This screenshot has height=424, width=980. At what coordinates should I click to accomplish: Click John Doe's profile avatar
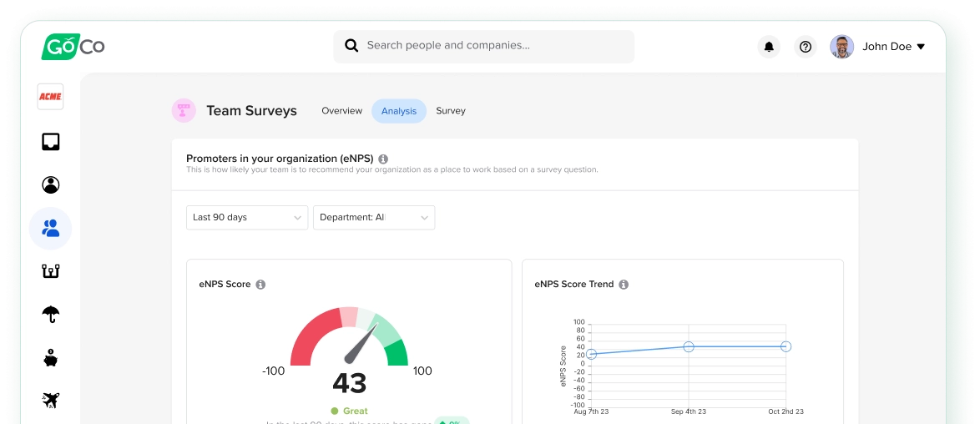842,47
